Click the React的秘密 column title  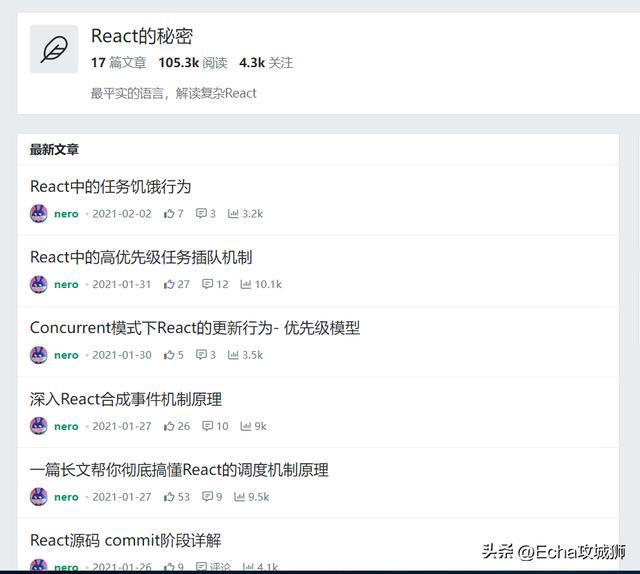coord(142,36)
